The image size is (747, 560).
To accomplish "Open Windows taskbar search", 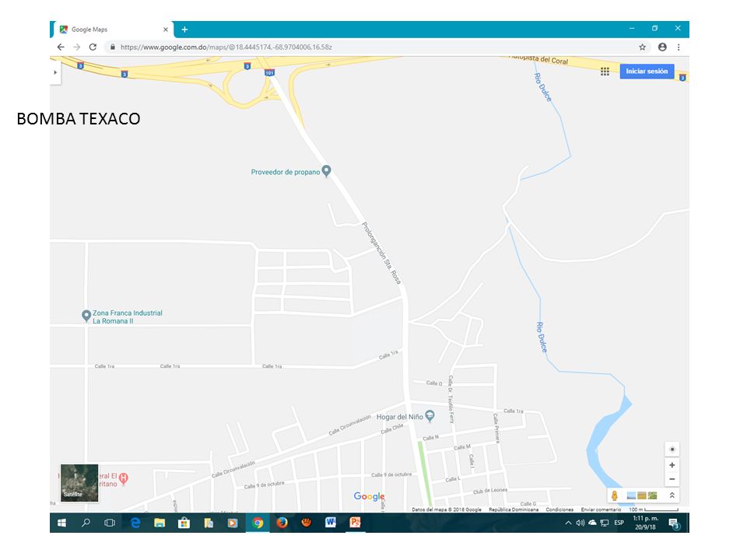I will point(86,523).
